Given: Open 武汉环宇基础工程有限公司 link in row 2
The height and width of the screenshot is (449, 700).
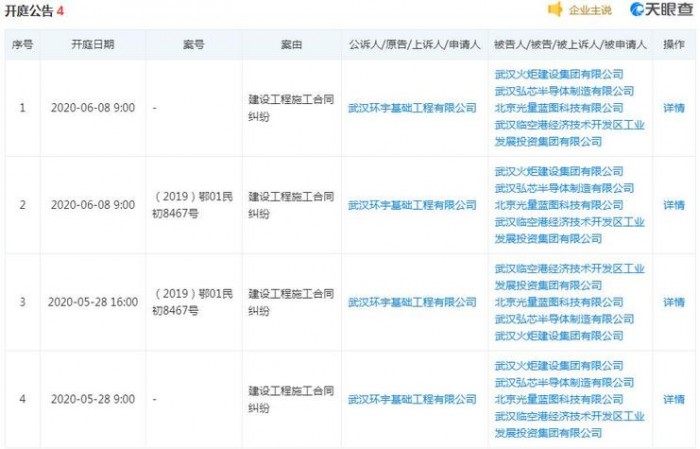Looking at the screenshot, I should (412, 205).
